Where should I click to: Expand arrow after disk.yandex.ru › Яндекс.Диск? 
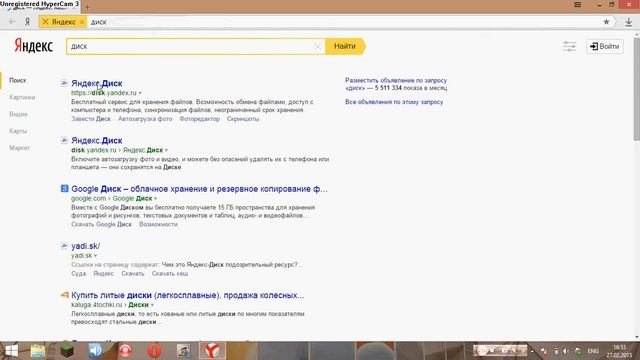166,150
